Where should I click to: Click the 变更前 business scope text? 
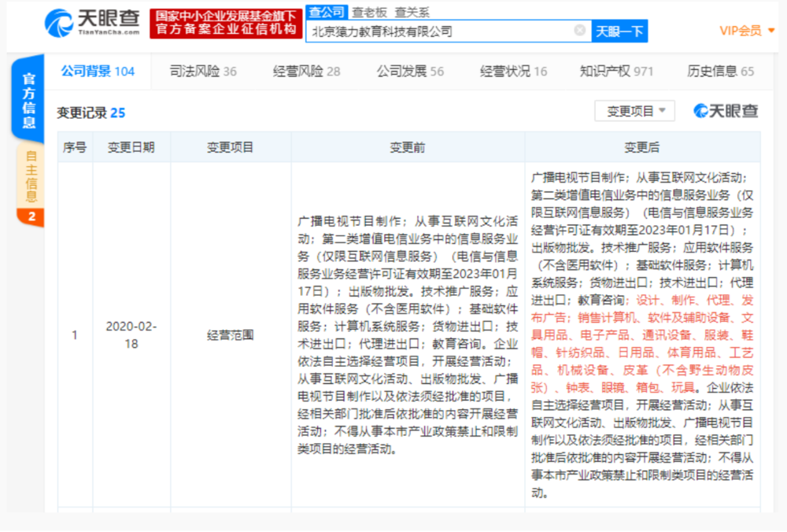(x=408, y=334)
